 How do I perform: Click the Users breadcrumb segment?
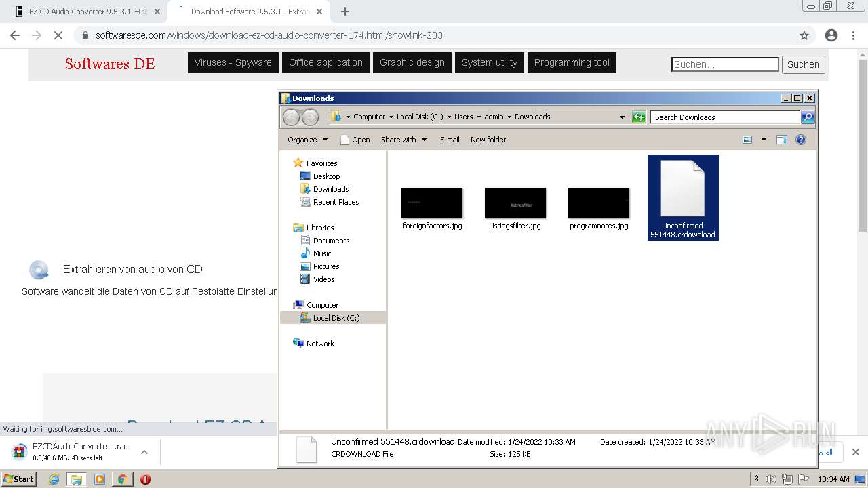pos(464,117)
